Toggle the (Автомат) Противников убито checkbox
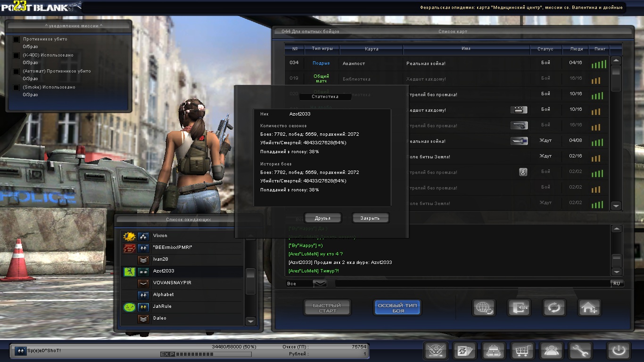Viewport: 644px width, 362px height. (17, 72)
